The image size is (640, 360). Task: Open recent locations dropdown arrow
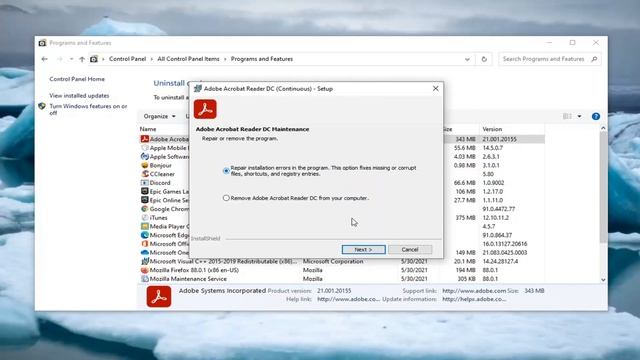71,59
